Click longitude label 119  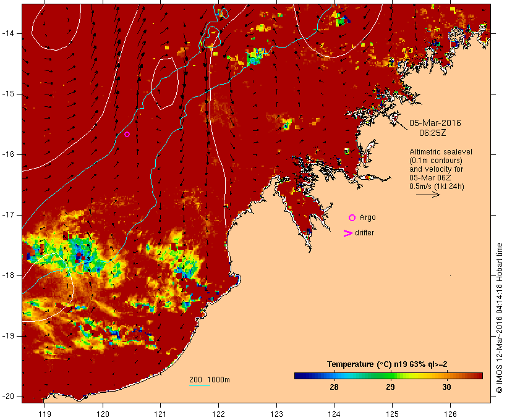pyautogui.click(x=45, y=414)
